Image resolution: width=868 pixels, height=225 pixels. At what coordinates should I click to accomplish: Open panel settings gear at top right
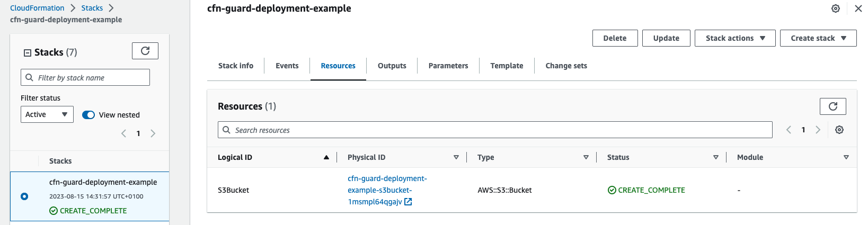[x=836, y=8]
